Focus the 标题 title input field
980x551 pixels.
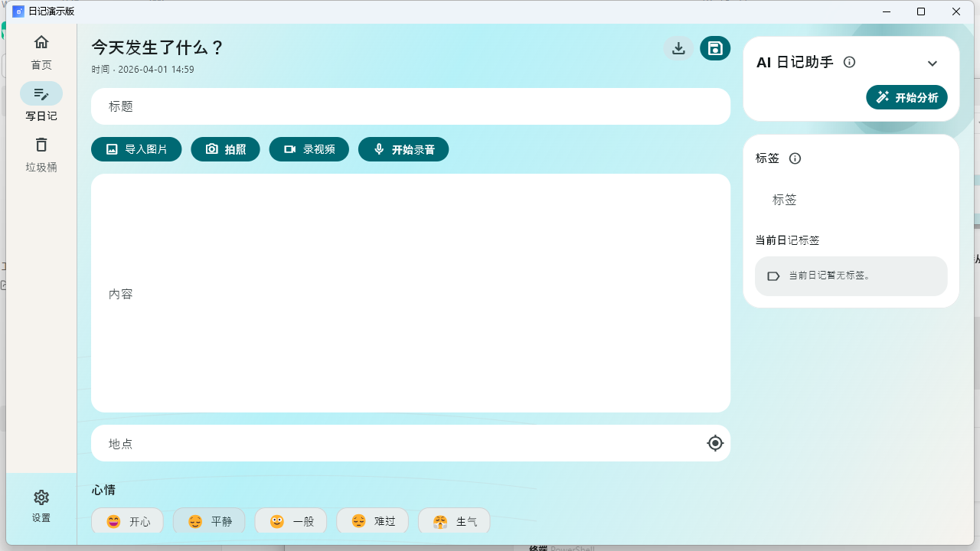410,106
